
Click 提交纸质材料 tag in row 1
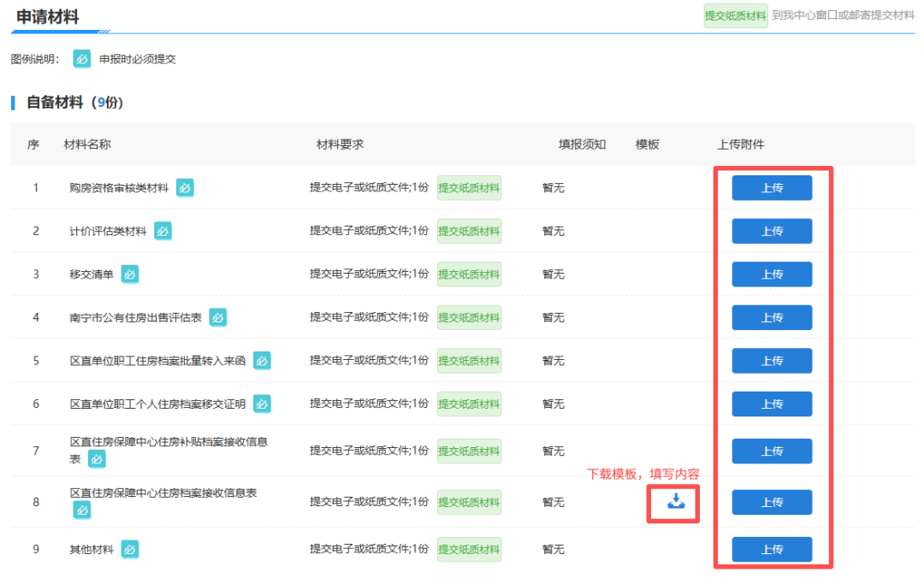tap(469, 188)
